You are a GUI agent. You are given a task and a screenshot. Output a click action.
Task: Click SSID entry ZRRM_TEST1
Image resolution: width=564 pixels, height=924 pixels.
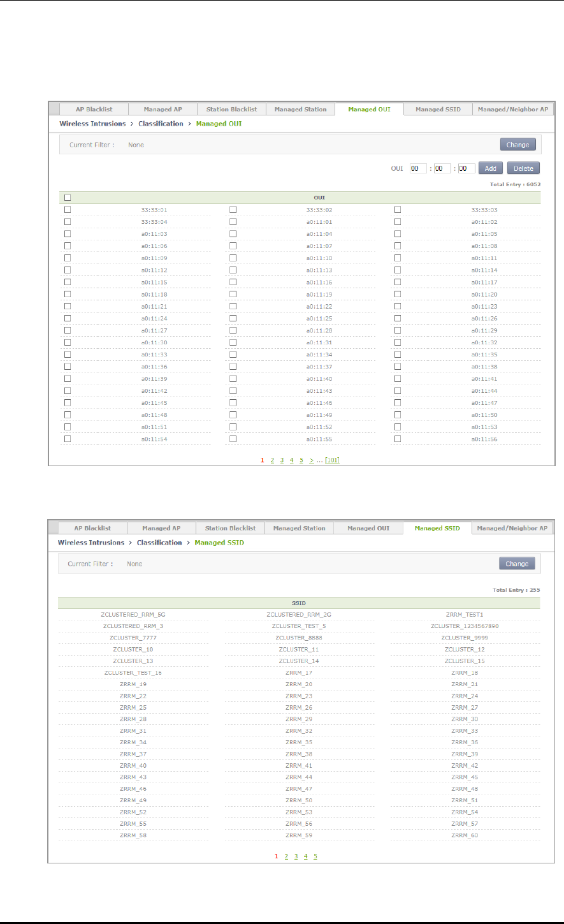click(465, 614)
